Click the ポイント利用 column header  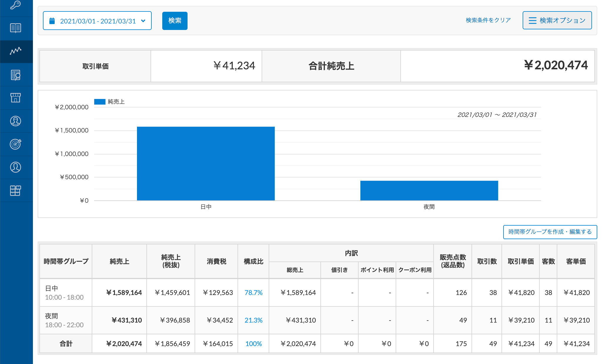(377, 270)
